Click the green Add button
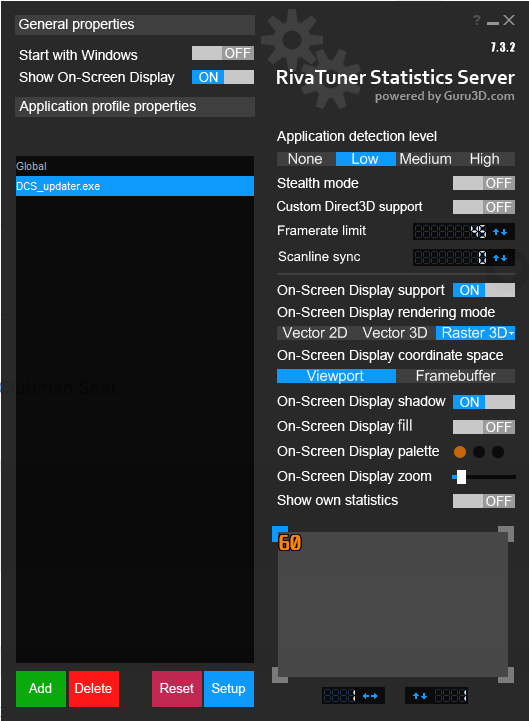 (41, 688)
